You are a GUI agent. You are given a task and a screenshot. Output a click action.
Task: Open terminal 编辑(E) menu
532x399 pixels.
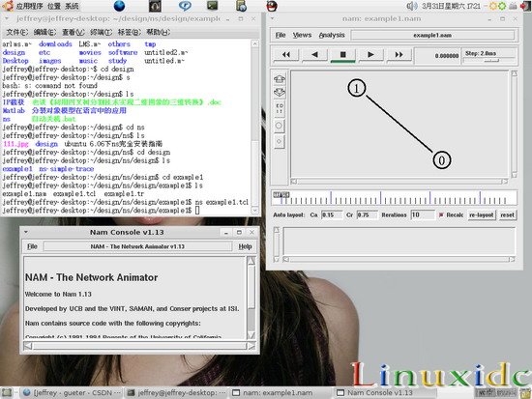click(44, 32)
